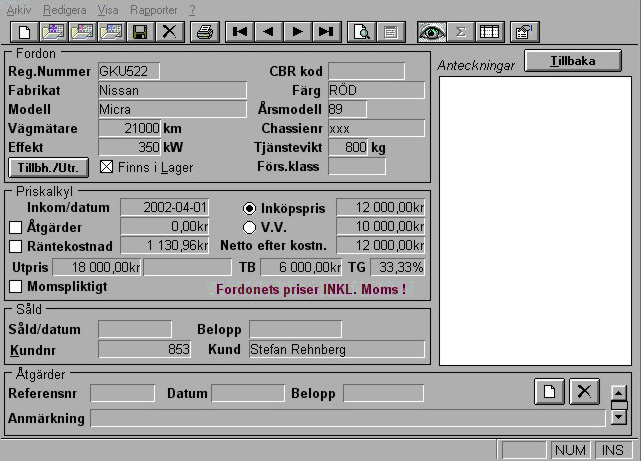Click the Åtgärder scroll up arrow
This screenshot has height=461, width=641.
[619, 392]
